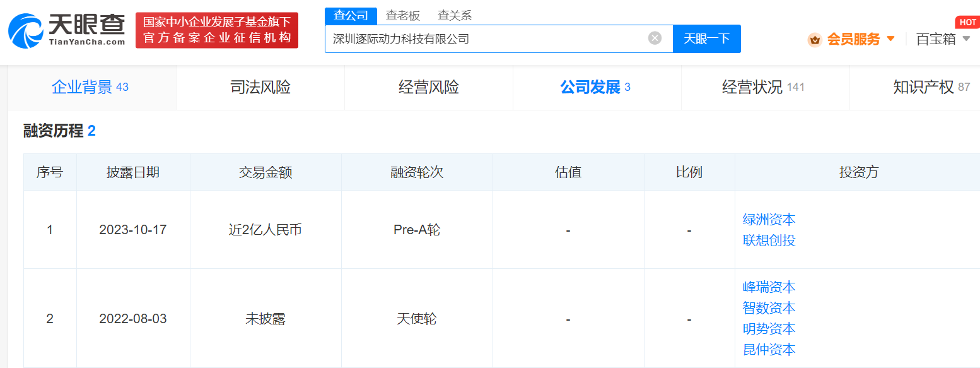Viewport: 980px width, 368px height.
Task: Click the 比例 column header
Action: pos(689,172)
